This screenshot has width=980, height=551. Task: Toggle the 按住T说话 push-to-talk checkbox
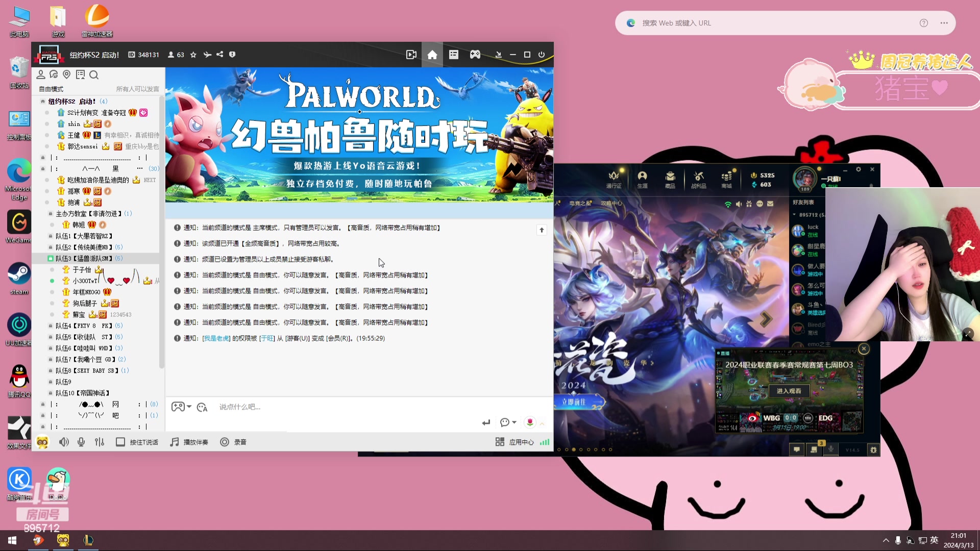pyautogui.click(x=120, y=442)
